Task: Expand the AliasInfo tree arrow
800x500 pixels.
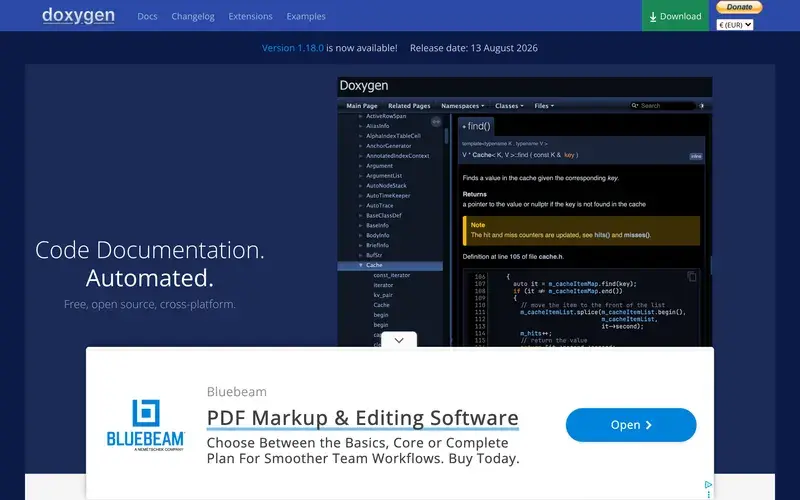Action: click(360, 126)
